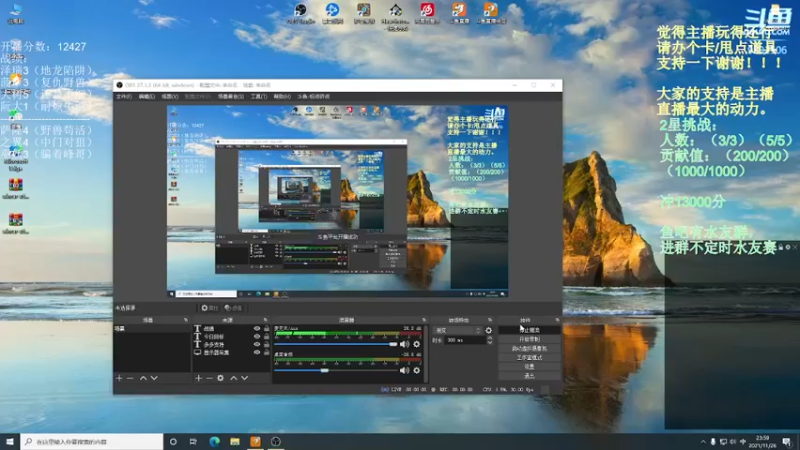Open the 文件(F) menu
This screenshot has width=800, height=450.
[x=123, y=96]
